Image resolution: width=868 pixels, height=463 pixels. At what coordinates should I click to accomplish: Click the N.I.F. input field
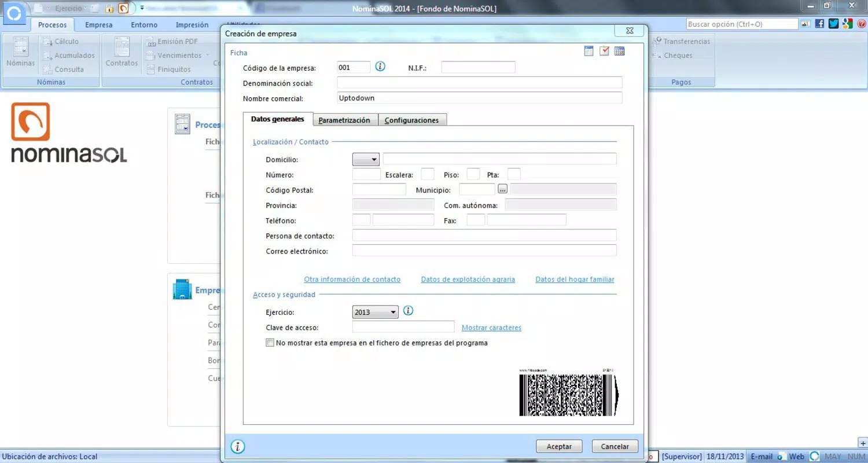click(478, 67)
